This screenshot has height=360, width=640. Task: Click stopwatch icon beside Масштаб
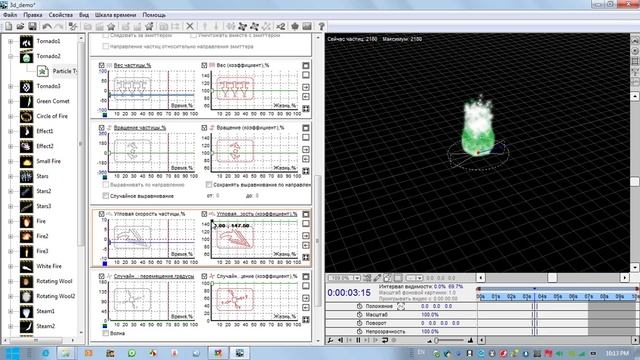[359, 315]
